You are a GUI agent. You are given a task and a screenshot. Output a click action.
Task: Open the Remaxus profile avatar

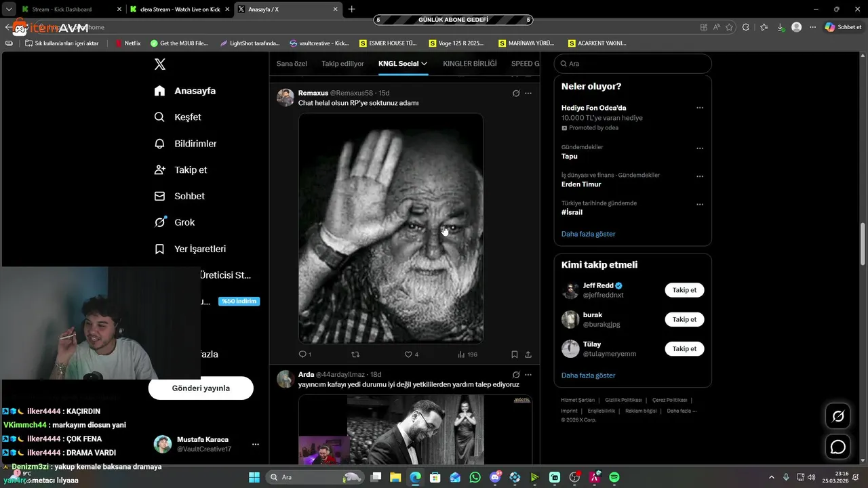(x=285, y=97)
